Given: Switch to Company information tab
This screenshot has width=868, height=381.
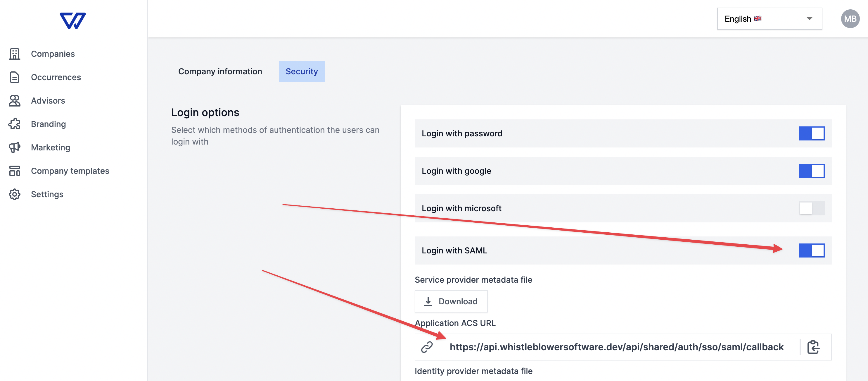Looking at the screenshot, I should pyautogui.click(x=220, y=71).
